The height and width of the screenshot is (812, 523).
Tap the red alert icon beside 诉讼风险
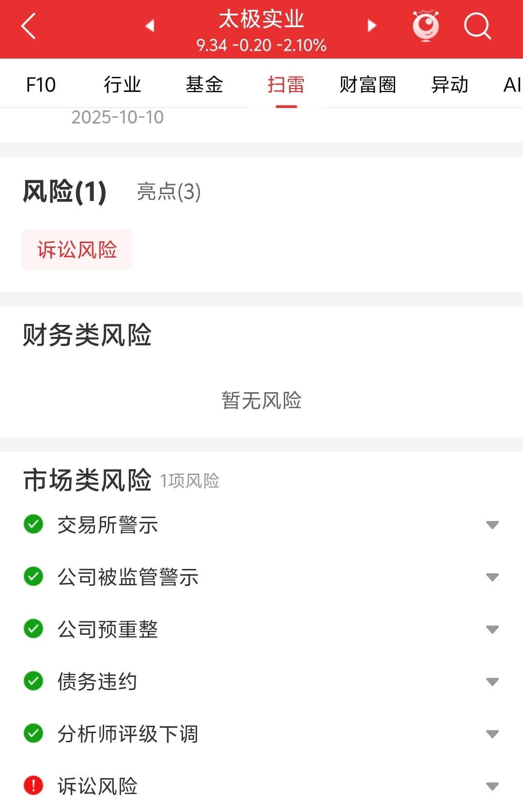click(33, 785)
